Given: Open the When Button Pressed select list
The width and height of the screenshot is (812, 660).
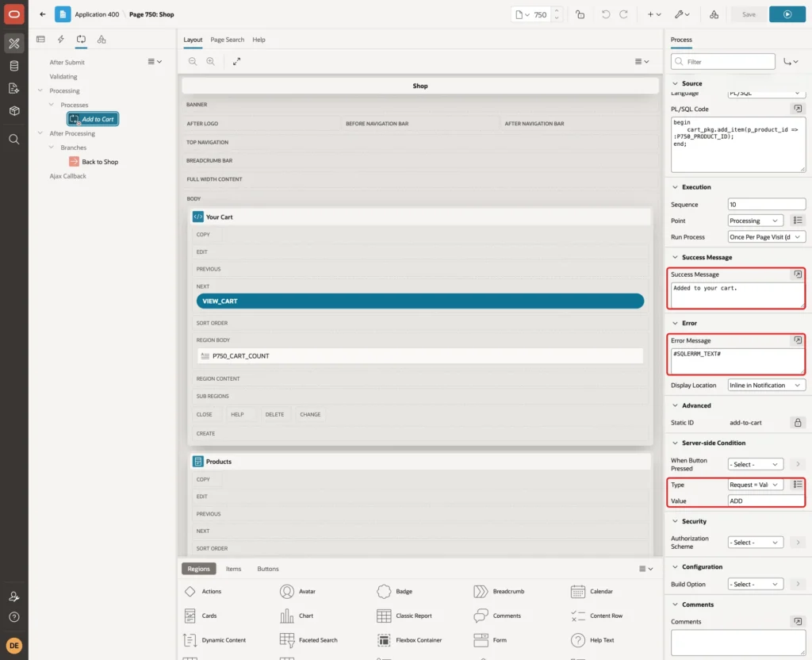Looking at the screenshot, I should [755, 464].
